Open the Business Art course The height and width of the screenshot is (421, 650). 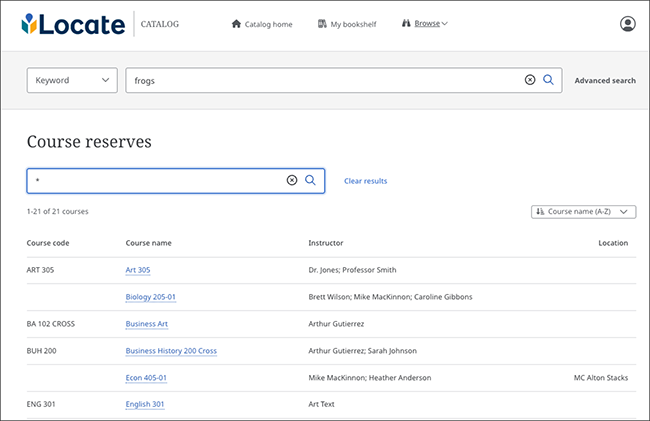[147, 324]
